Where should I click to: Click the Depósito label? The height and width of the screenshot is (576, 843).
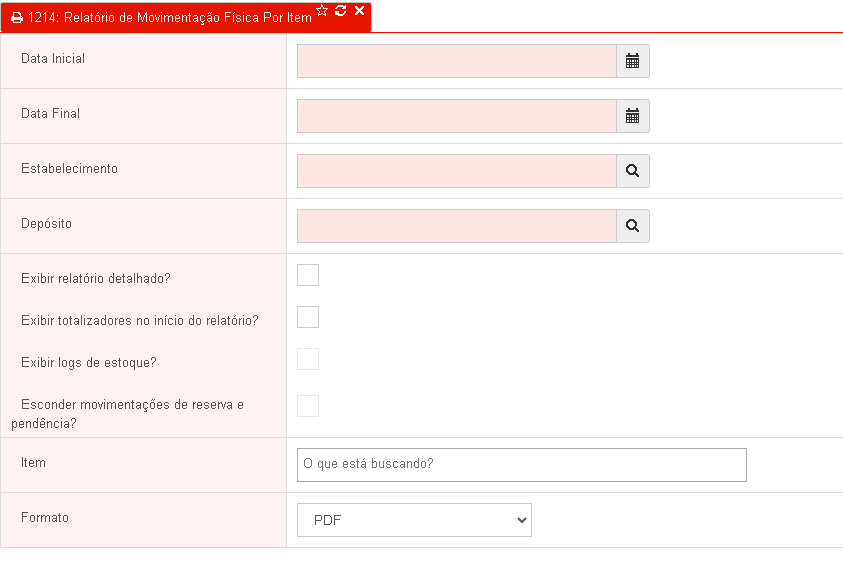[x=46, y=224]
